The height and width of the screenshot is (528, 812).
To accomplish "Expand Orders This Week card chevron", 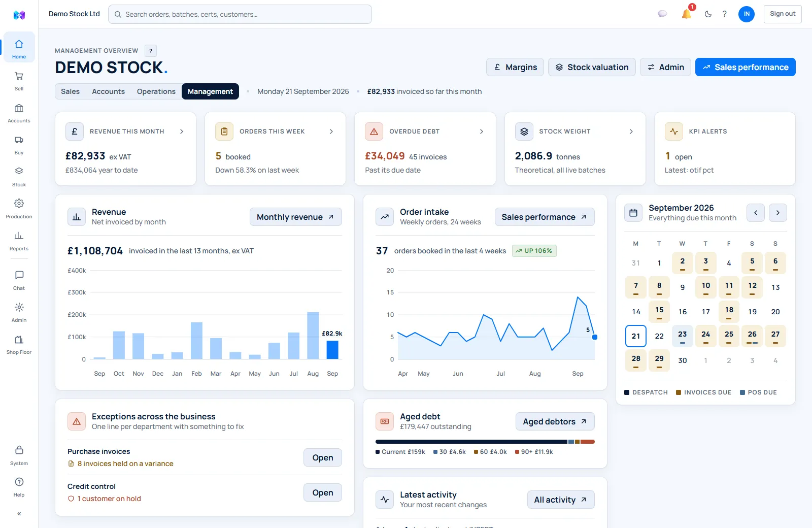I will coord(331,131).
